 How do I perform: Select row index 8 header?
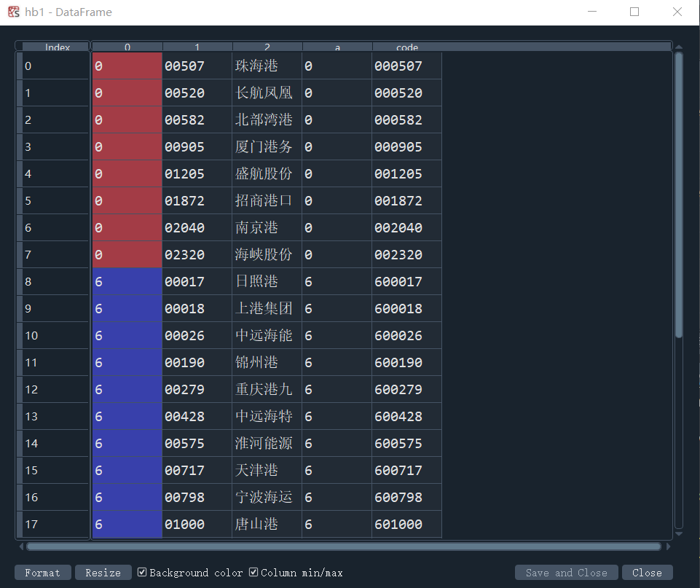[54, 282]
